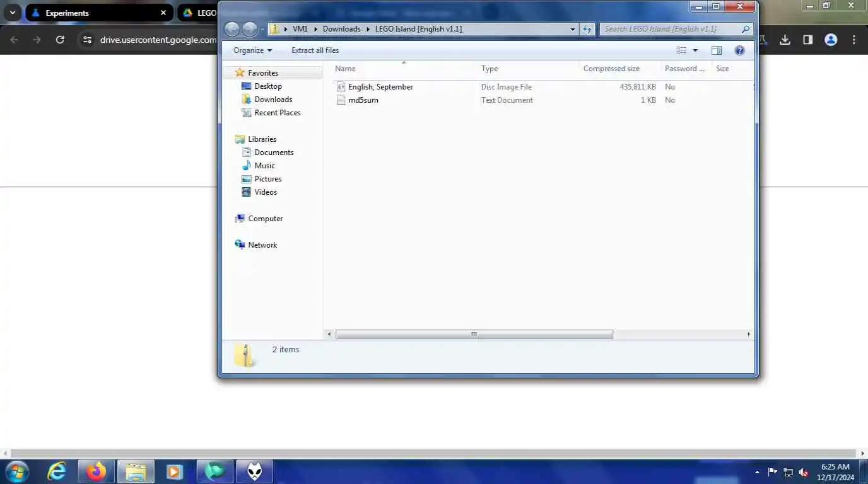
Task: Reload the page in Chrome
Action: 60,40
